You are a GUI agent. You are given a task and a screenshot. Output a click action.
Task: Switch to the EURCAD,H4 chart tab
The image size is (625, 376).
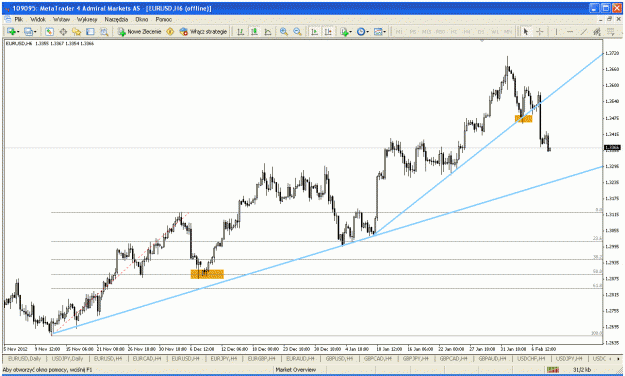[x=147, y=359]
